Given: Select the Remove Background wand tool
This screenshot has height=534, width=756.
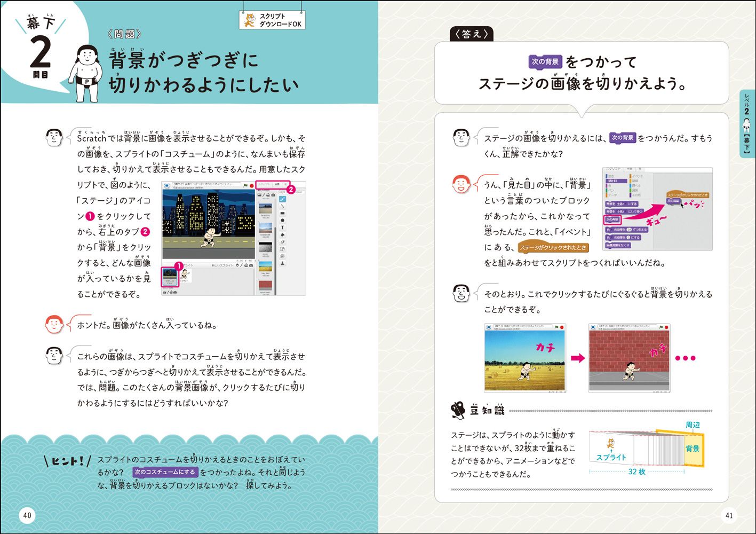Looking at the screenshot, I should pyautogui.click(x=282, y=256).
